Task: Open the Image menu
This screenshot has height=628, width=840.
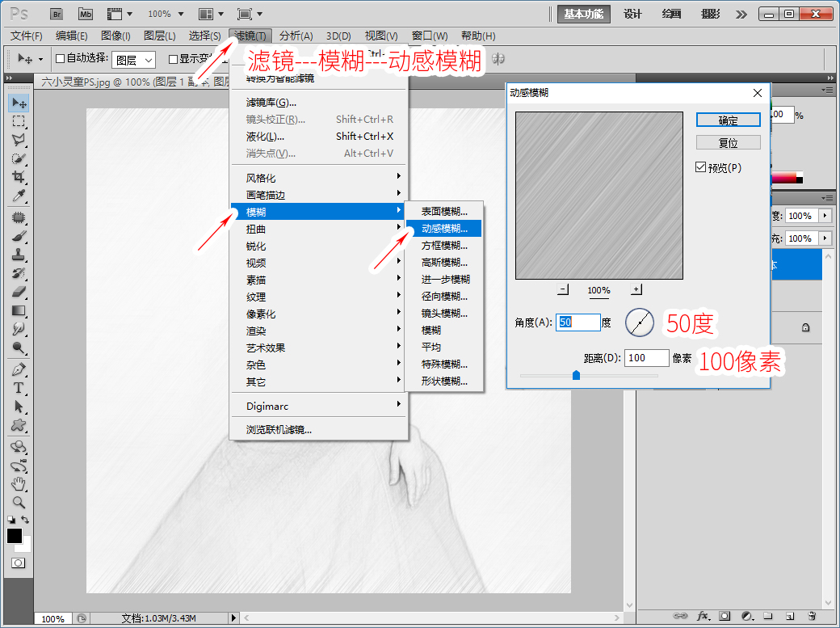Action: pos(115,36)
